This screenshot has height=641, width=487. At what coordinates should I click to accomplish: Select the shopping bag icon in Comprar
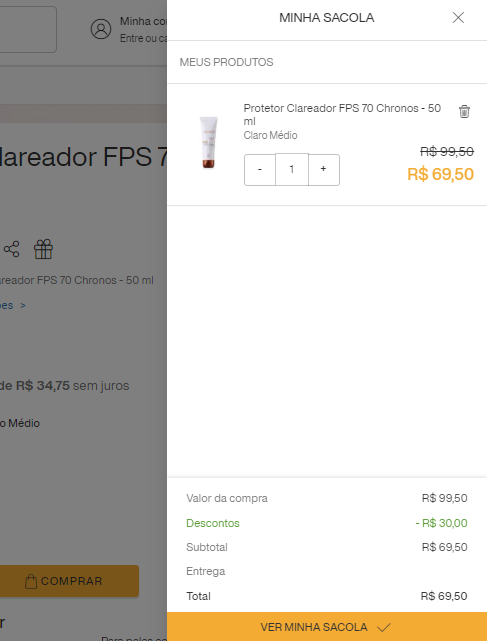pyautogui.click(x=31, y=581)
